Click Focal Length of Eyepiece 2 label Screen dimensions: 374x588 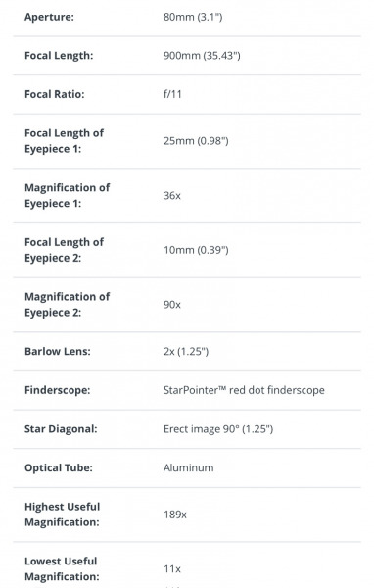click(x=64, y=250)
